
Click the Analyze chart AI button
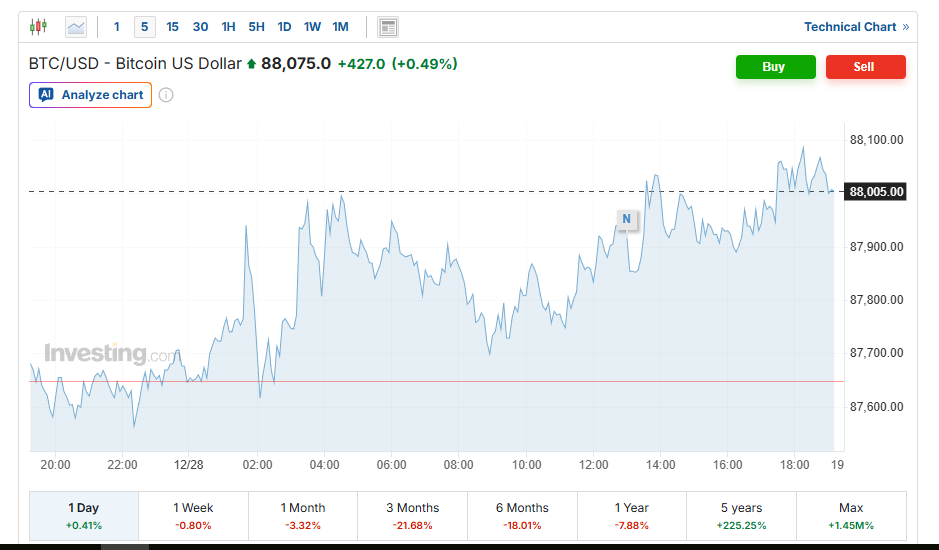(91, 95)
